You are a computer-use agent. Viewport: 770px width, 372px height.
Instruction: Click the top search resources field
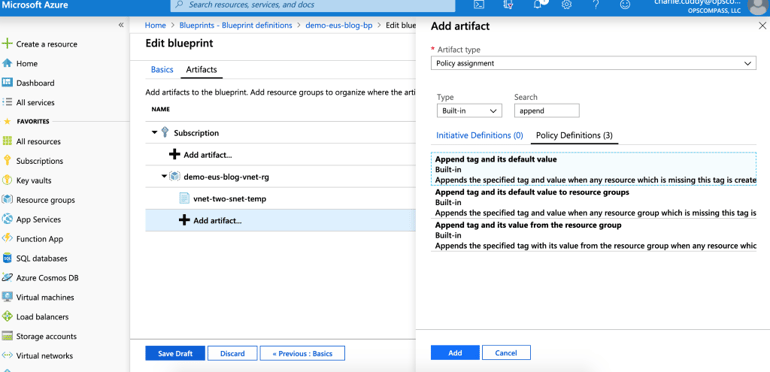pyautogui.click(x=313, y=5)
